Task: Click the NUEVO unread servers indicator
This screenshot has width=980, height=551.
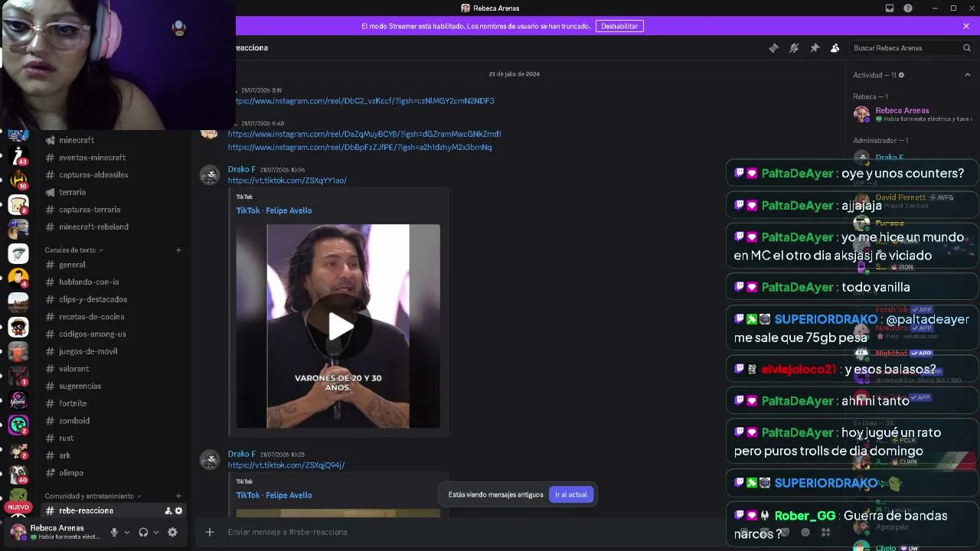Action: (x=18, y=507)
